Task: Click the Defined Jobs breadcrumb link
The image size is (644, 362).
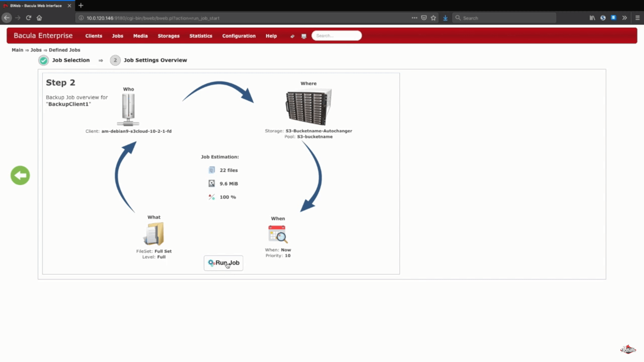Action: click(64, 50)
